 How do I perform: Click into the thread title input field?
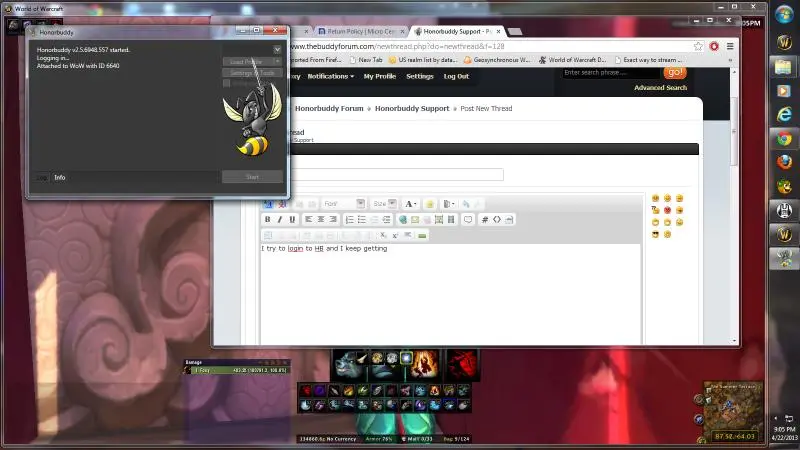point(397,174)
